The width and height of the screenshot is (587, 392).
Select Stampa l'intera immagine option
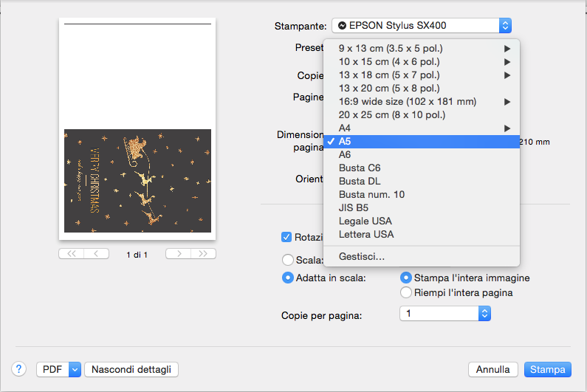406,278
